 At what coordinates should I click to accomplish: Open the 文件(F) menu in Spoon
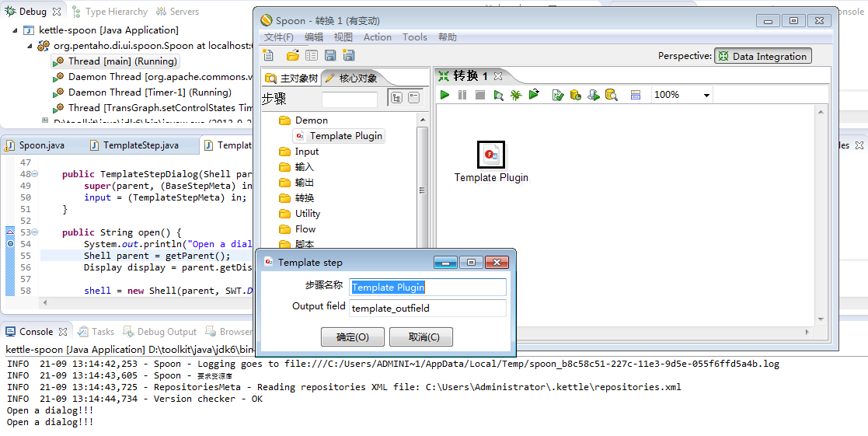click(x=278, y=37)
